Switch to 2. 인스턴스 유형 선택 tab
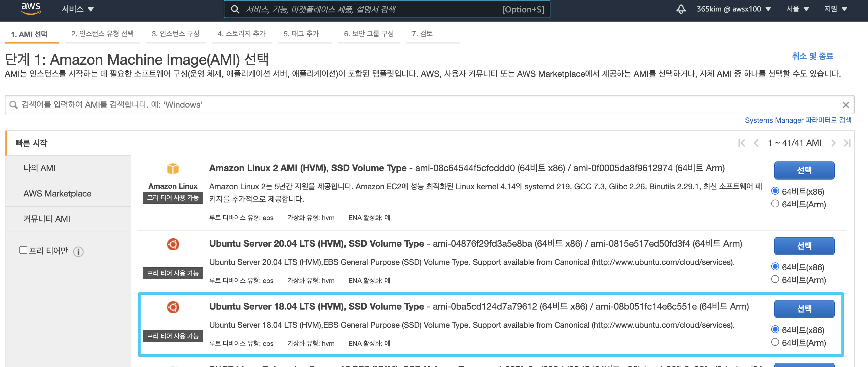The width and height of the screenshot is (868, 367). click(x=102, y=34)
